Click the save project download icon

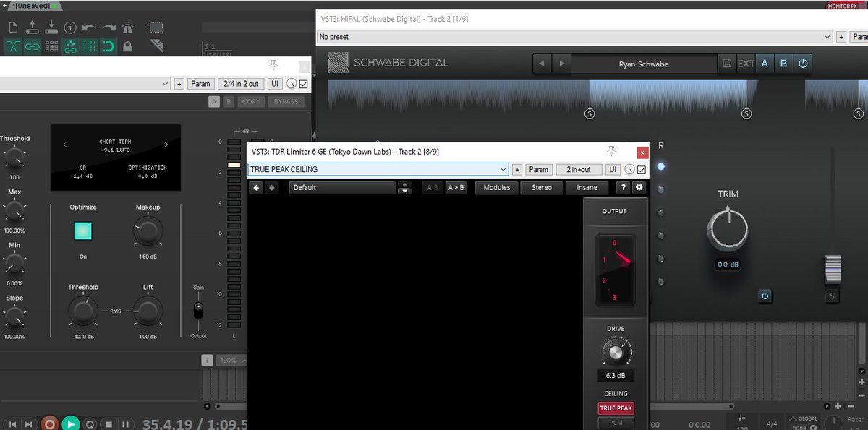coord(51,28)
